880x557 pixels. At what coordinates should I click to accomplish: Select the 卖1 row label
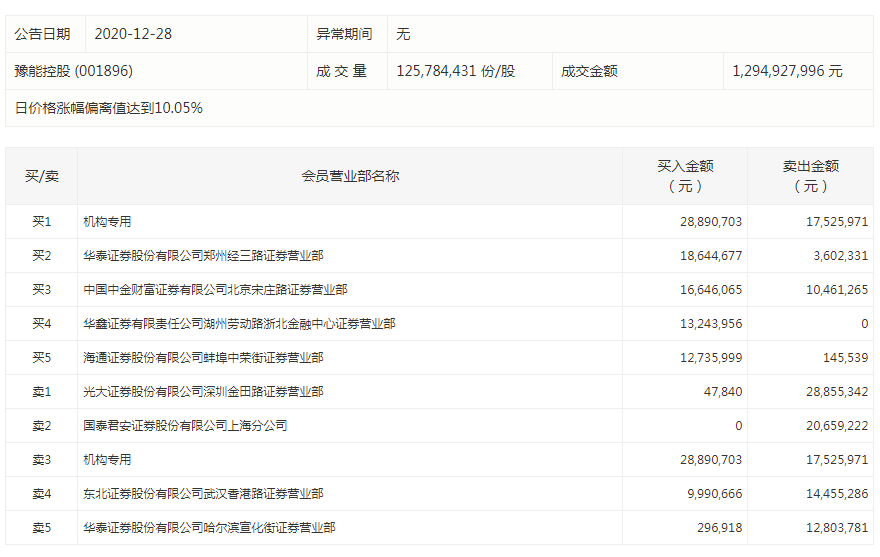(42, 392)
